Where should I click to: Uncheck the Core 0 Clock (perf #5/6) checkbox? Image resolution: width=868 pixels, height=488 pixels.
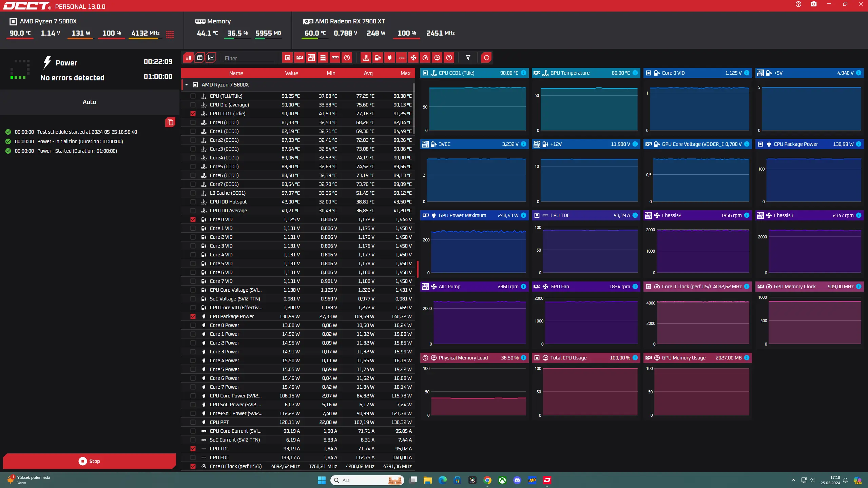pyautogui.click(x=193, y=466)
